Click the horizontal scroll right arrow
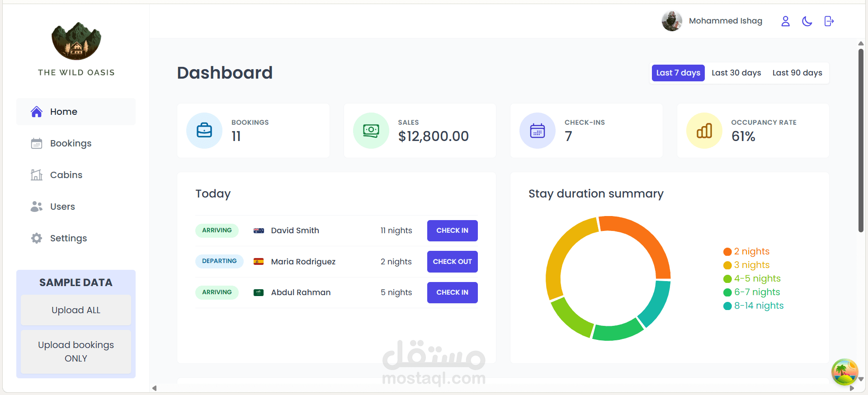This screenshot has height=395, width=868. click(852, 388)
